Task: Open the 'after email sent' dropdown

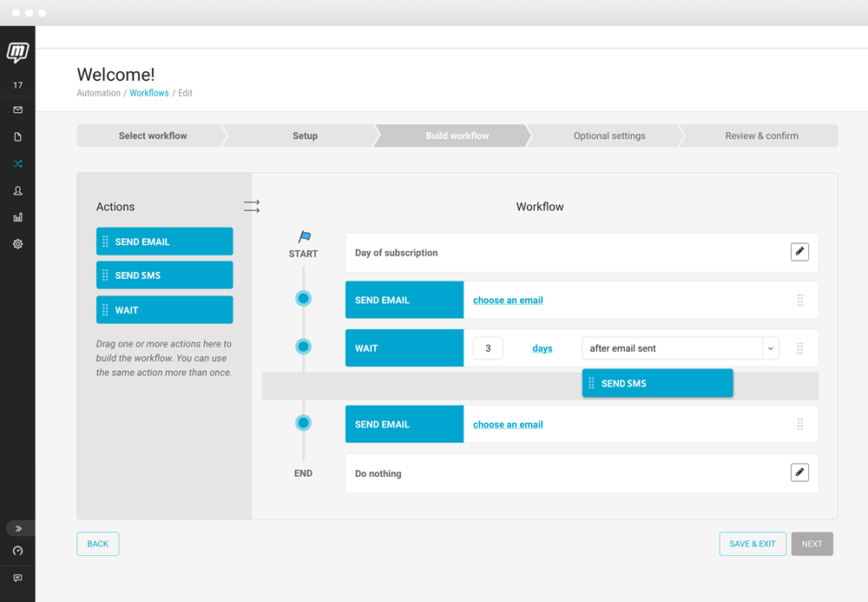Action: coord(680,348)
